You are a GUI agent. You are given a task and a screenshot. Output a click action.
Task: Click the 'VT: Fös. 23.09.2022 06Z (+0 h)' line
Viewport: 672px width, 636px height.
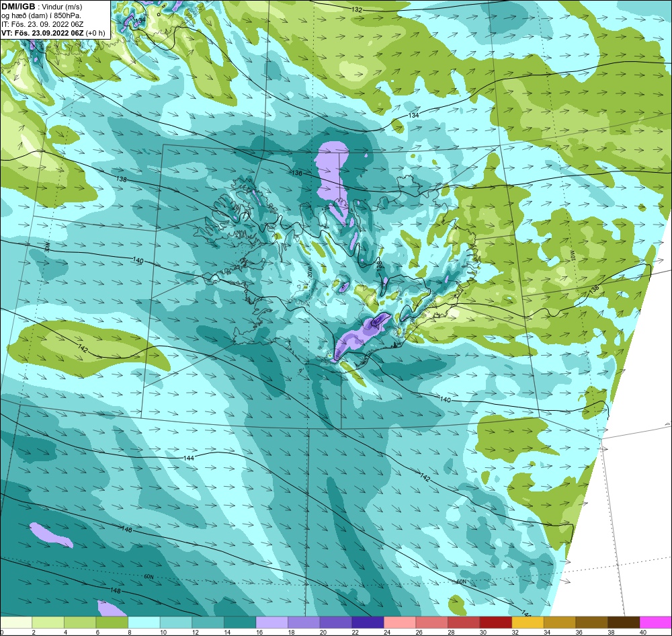[53, 33]
